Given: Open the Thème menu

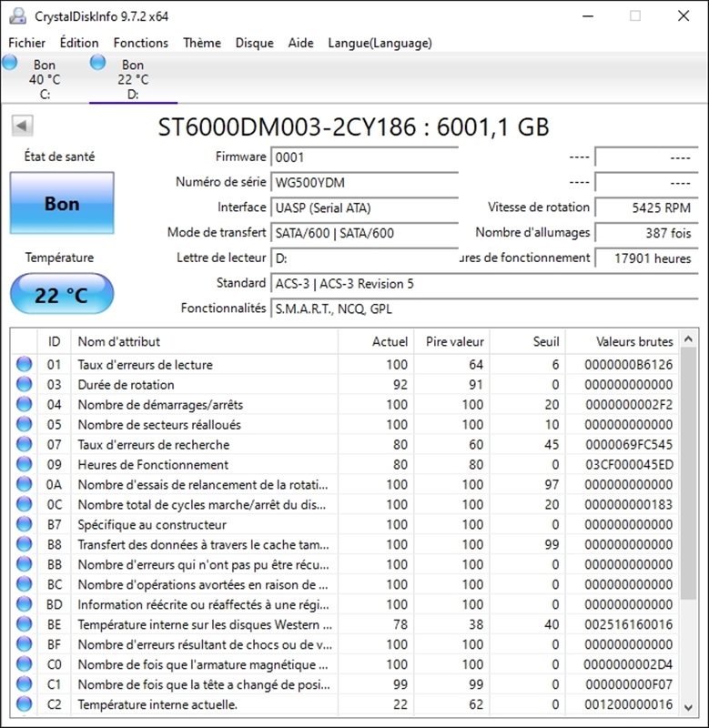Looking at the screenshot, I should (201, 43).
